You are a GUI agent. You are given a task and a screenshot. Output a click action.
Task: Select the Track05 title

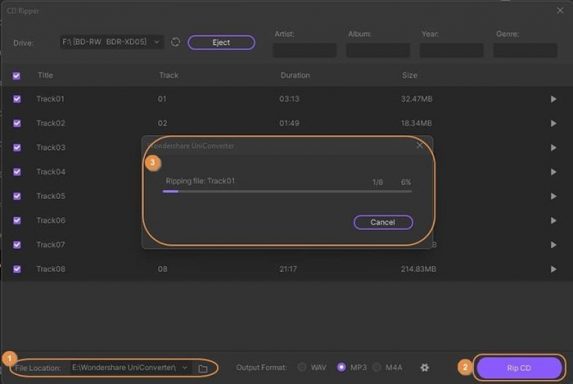click(x=51, y=196)
